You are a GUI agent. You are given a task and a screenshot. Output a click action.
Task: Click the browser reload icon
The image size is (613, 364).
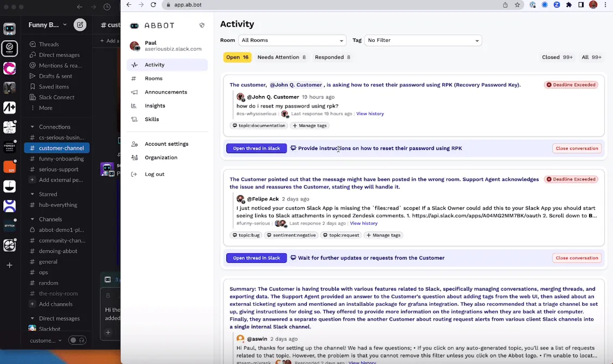(153, 5)
